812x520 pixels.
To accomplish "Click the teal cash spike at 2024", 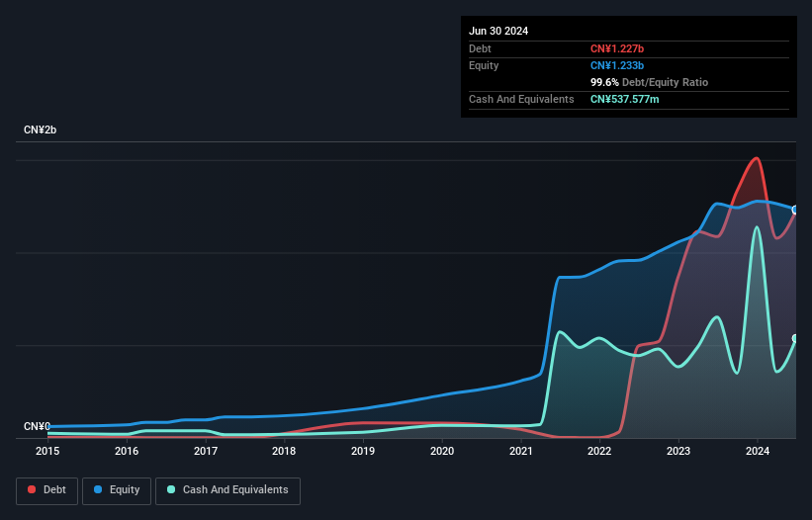I will (x=757, y=227).
